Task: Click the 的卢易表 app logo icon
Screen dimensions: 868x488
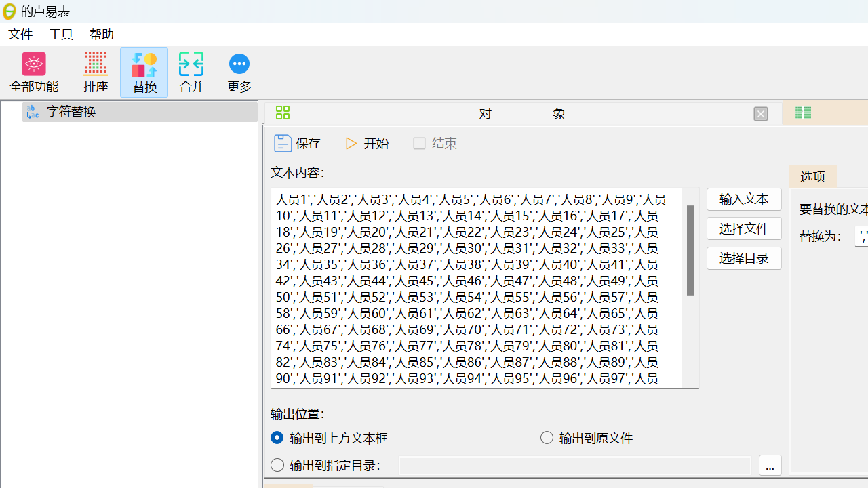Action: click(x=9, y=11)
